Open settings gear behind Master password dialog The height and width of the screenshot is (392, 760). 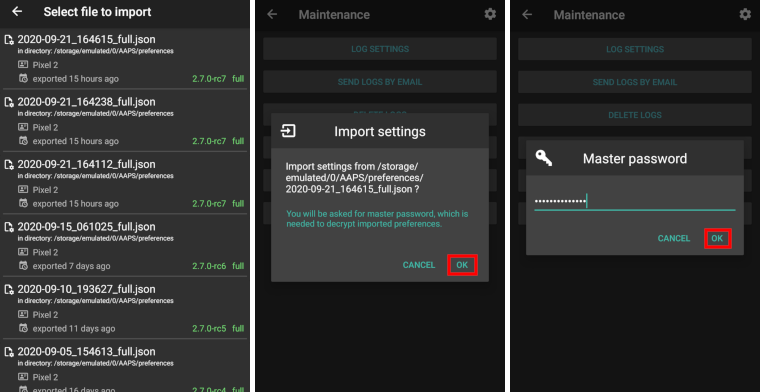click(745, 14)
